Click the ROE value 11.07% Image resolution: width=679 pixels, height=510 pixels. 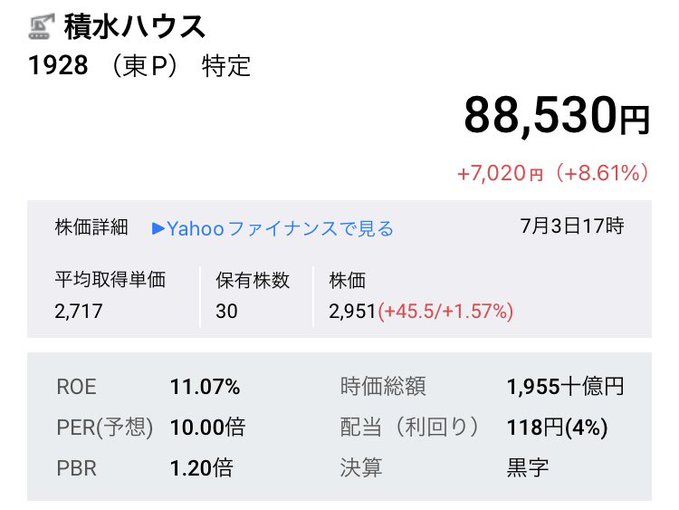point(205,387)
